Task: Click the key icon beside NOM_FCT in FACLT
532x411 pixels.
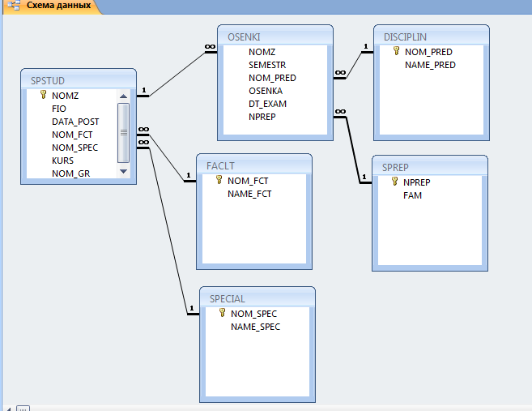Action: tap(219, 180)
